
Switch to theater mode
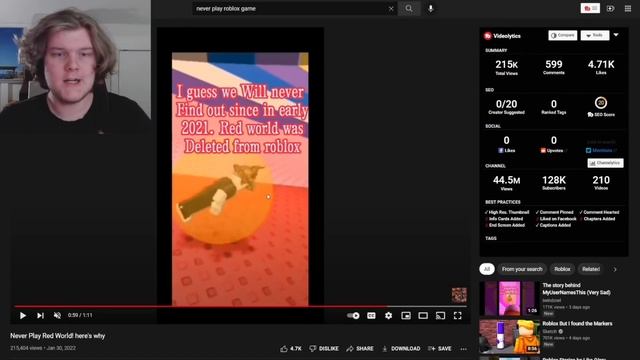(x=423, y=316)
